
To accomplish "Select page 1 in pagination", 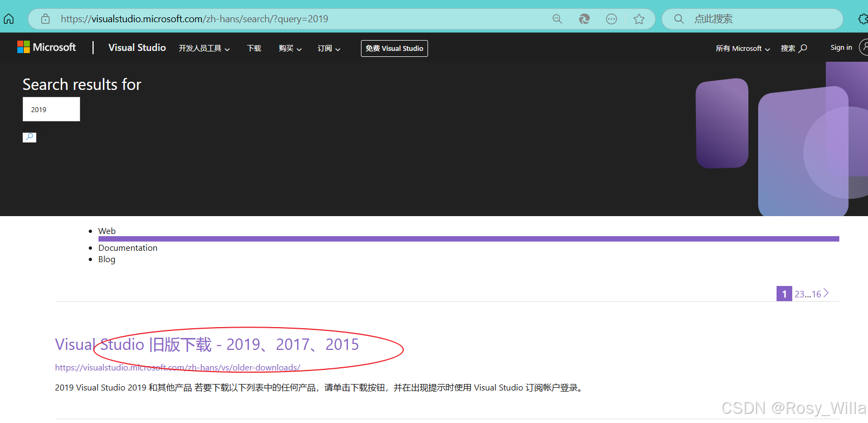I will pyautogui.click(x=784, y=294).
